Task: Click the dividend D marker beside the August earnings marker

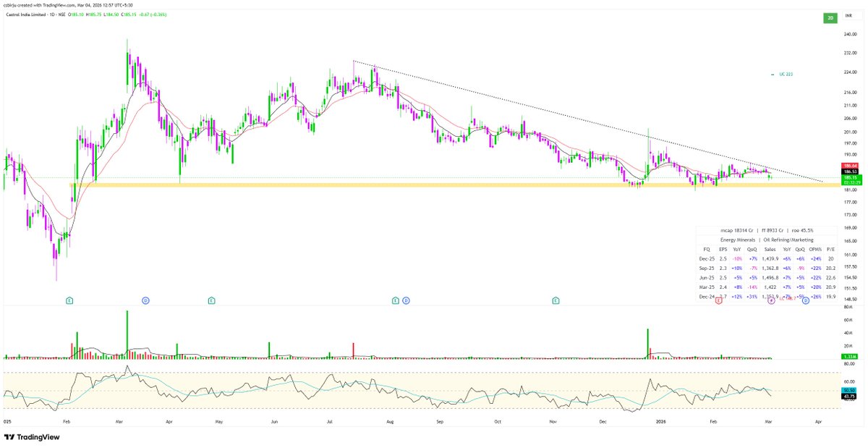Action: tap(406, 300)
